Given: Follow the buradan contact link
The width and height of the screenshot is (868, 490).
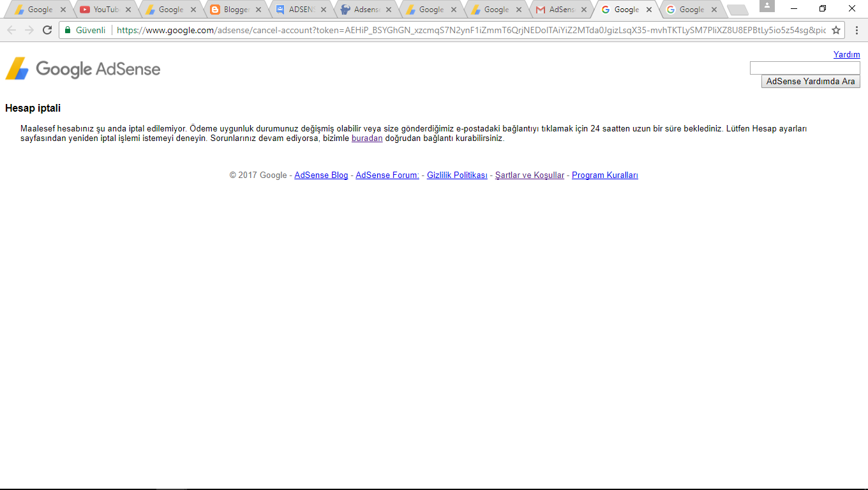Looking at the screenshot, I should coord(367,138).
